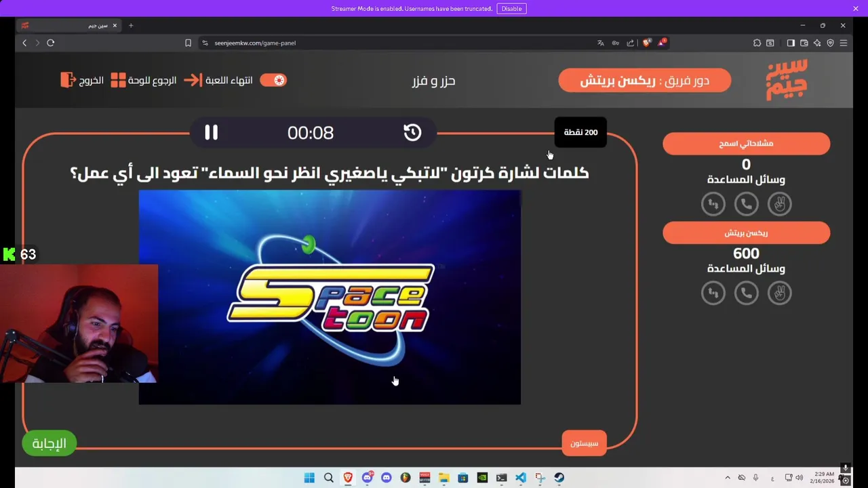Click the سين جيم site logo
This screenshot has width=868, height=488.
click(787, 80)
